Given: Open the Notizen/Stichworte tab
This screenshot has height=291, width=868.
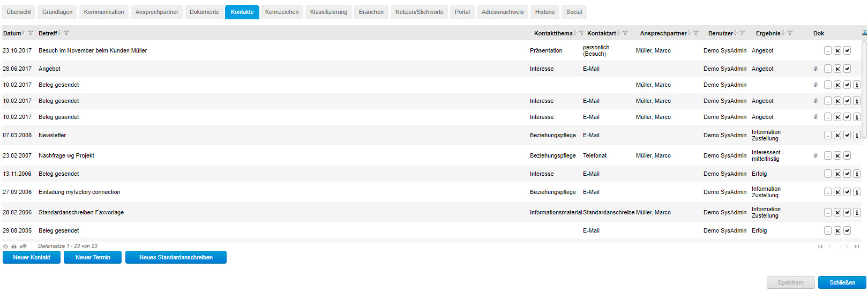Looking at the screenshot, I should (x=420, y=12).
